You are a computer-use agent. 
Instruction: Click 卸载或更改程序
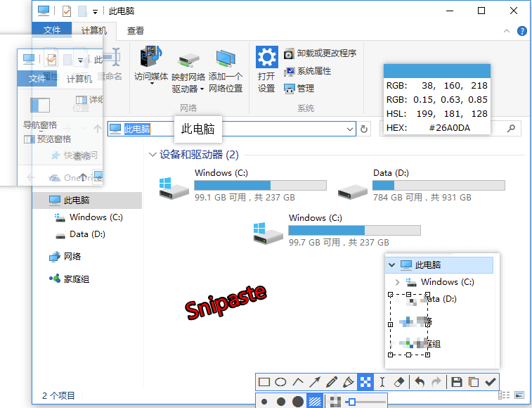tap(320, 53)
